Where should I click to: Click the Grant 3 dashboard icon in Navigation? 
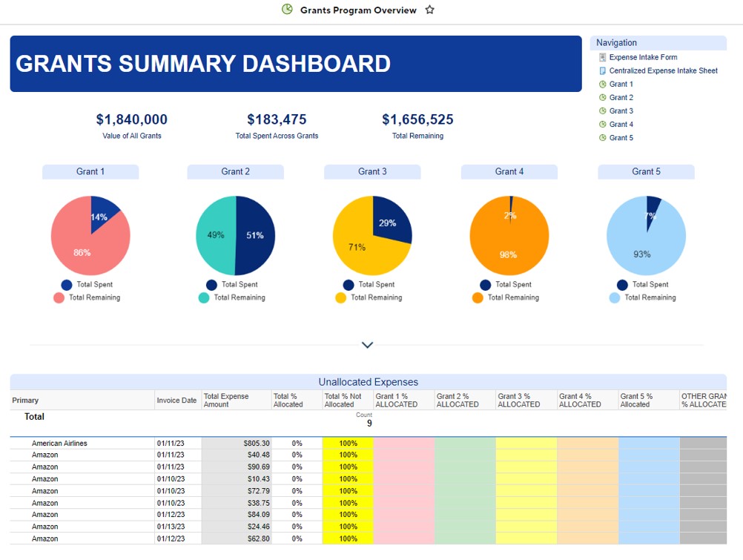tap(603, 111)
